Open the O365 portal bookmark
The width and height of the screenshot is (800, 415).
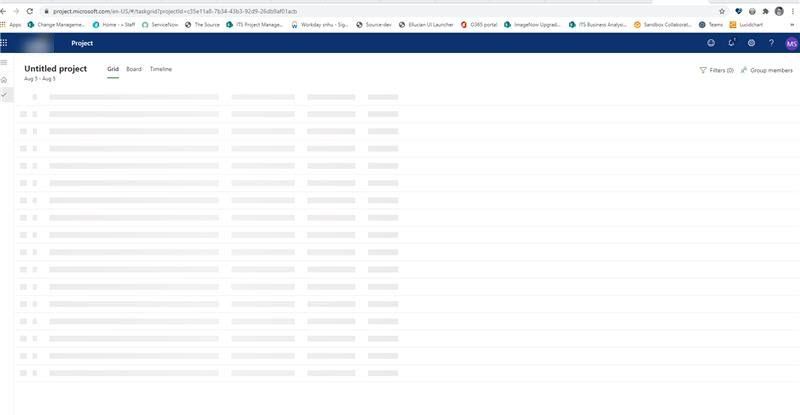pyautogui.click(x=479, y=25)
